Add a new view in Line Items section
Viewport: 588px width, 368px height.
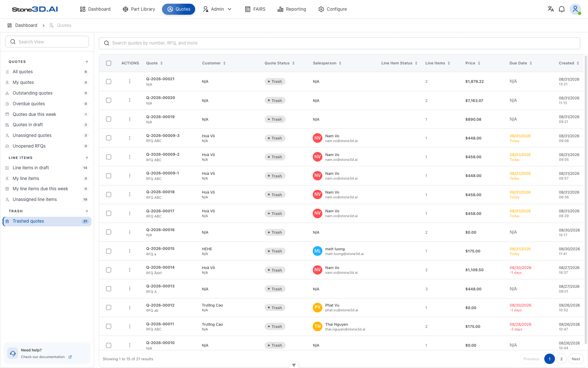pos(87,158)
